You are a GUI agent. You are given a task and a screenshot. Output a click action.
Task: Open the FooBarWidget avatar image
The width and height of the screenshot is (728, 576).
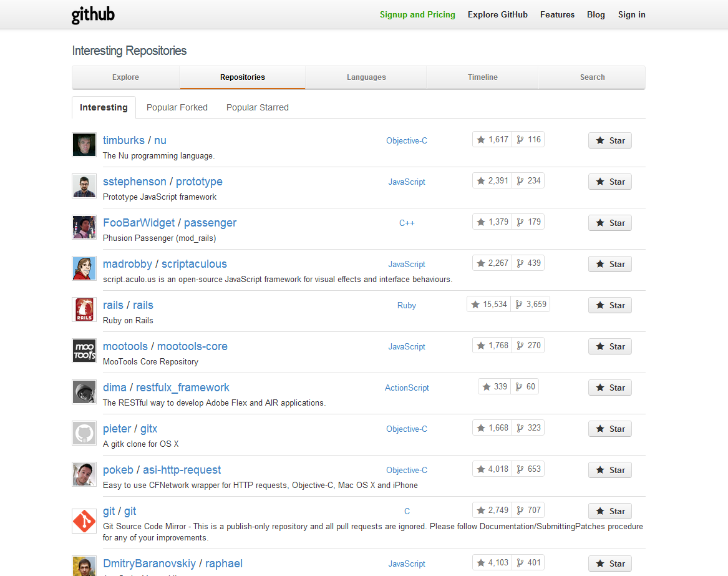(84, 227)
